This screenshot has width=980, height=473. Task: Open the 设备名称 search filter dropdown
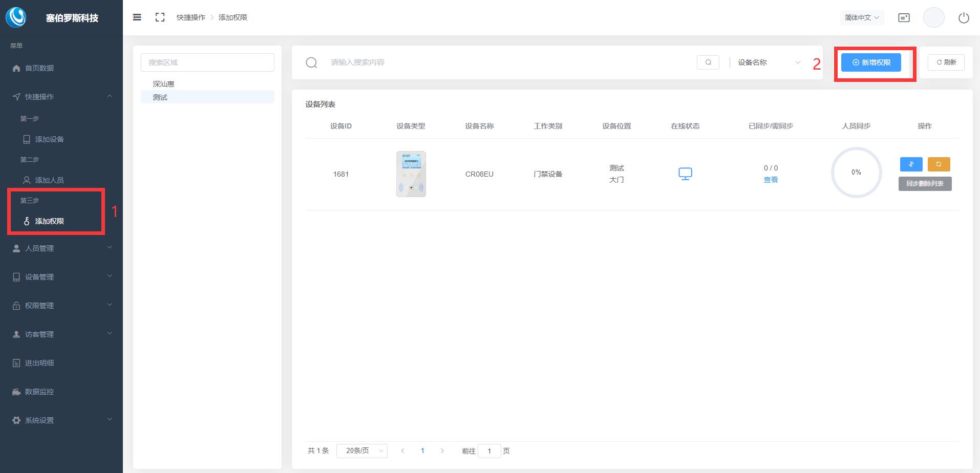coord(768,62)
